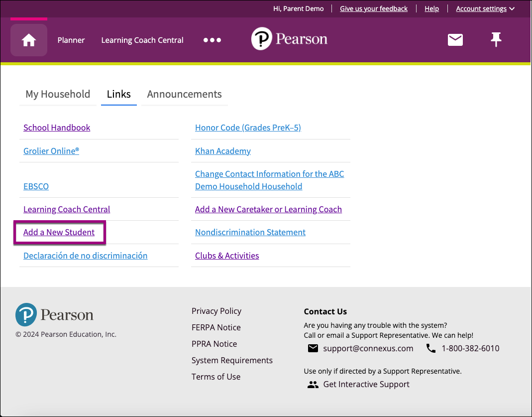Open the School Handbook link
This screenshot has height=417, width=532.
click(x=57, y=128)
